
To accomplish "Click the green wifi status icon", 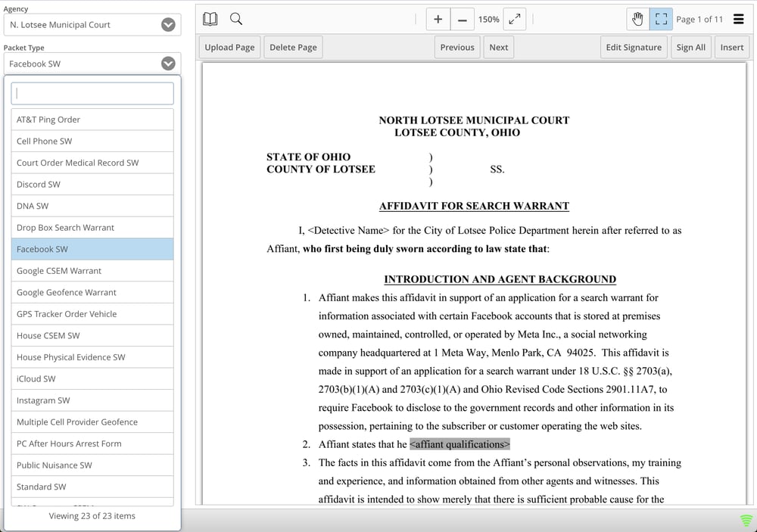I will pos(746,521).
